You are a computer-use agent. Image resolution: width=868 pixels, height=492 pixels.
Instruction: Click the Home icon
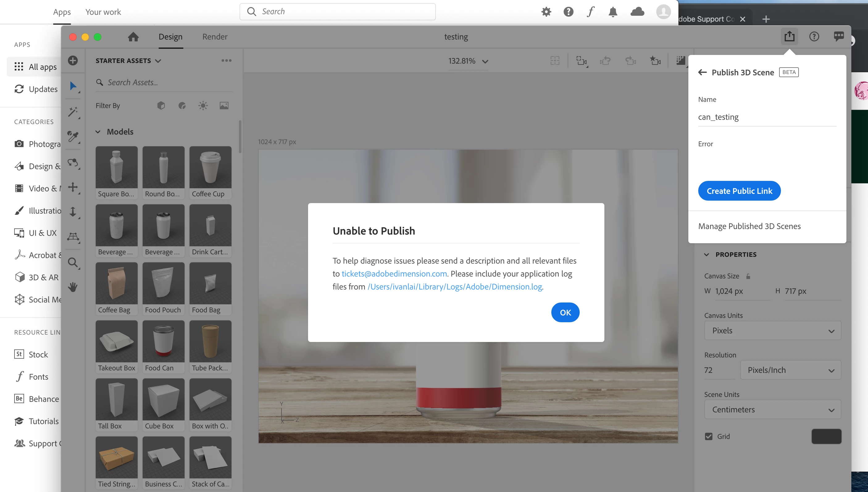click(x=133, y=36)
